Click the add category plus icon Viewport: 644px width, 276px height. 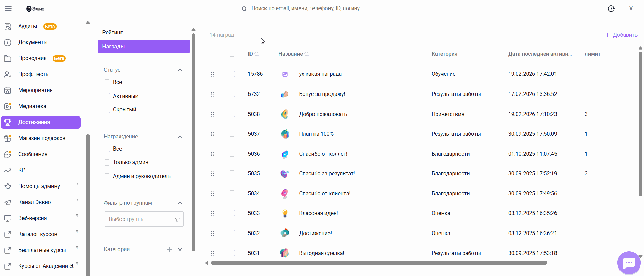pyautogui.click(x=169, y=249)
